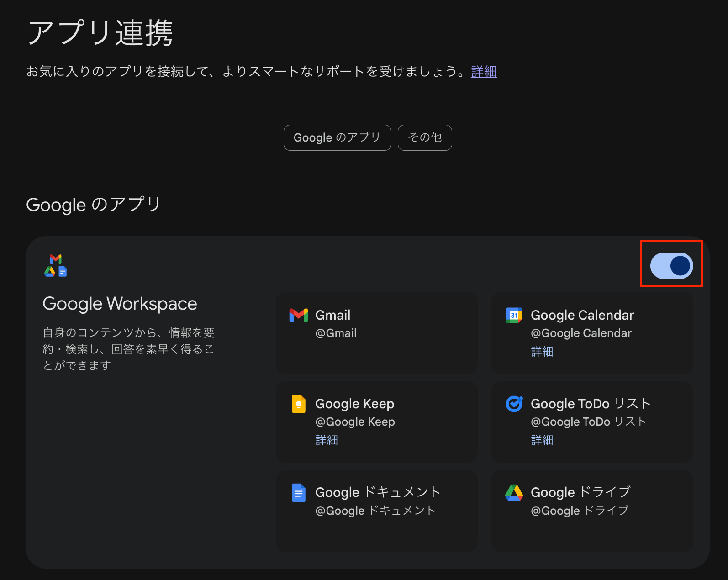Click the Google Docs document icon
The height and width of the screenshot is (580, 728).
[x=299, y=493]
